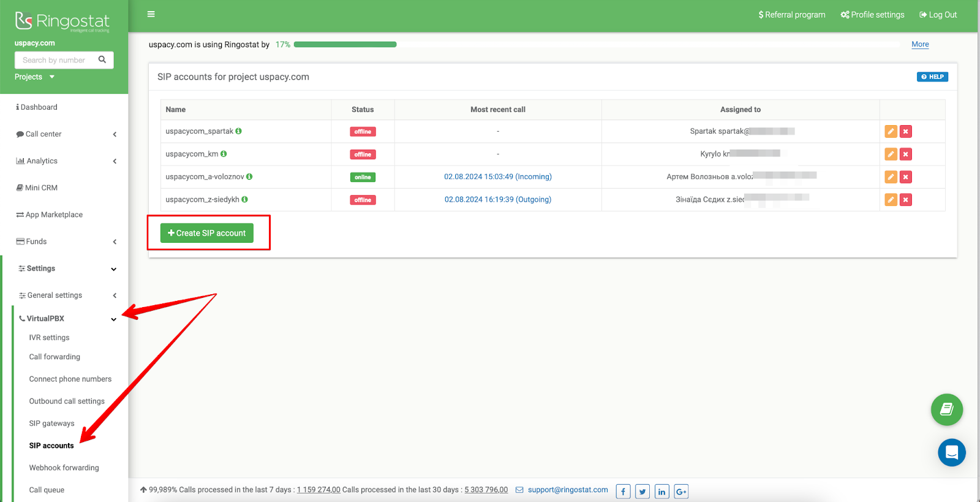The width and height of the screenshot is (980, 502).
Task: Click offline badge for uspacycom_spartak
Action: 363,132
